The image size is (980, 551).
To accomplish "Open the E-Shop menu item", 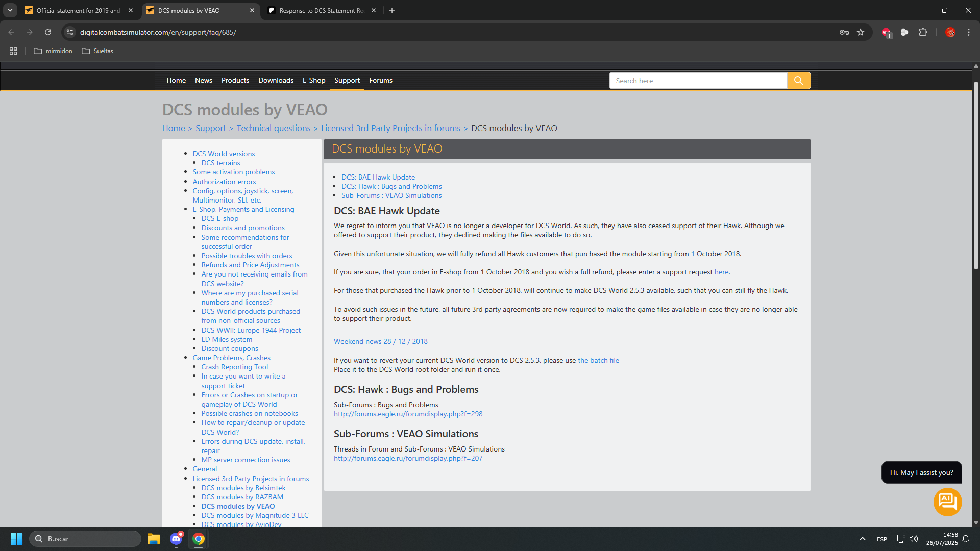I will [x=314, y=80].
